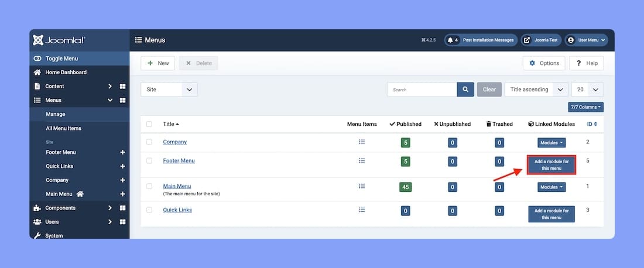
Task: Check the select-all checkbox in header
Action: [149, 124]
